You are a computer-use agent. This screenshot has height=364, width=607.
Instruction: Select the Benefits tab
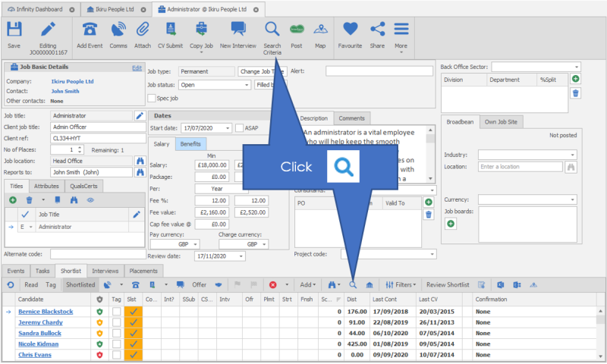pos(190,143)
